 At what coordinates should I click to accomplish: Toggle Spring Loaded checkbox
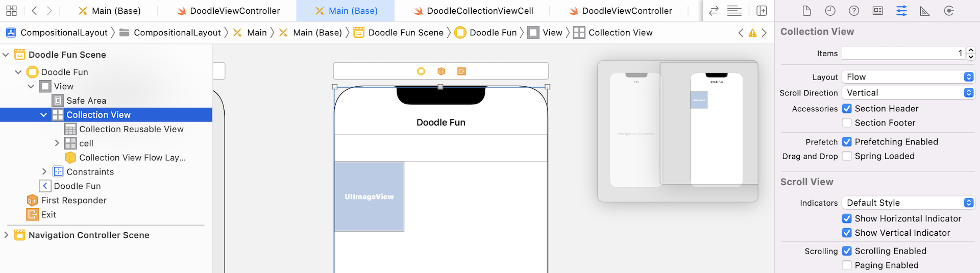(x=847, y=156)
